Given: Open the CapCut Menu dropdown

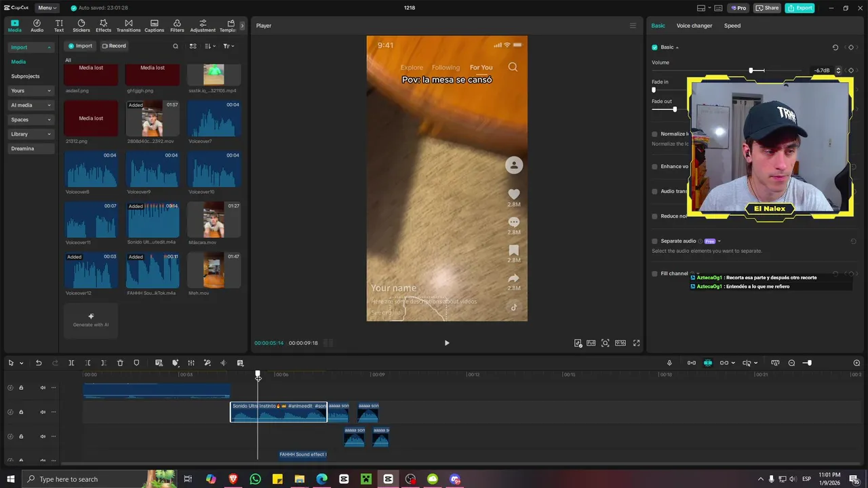Looking at the screenshot, I should tap(47, 8).
